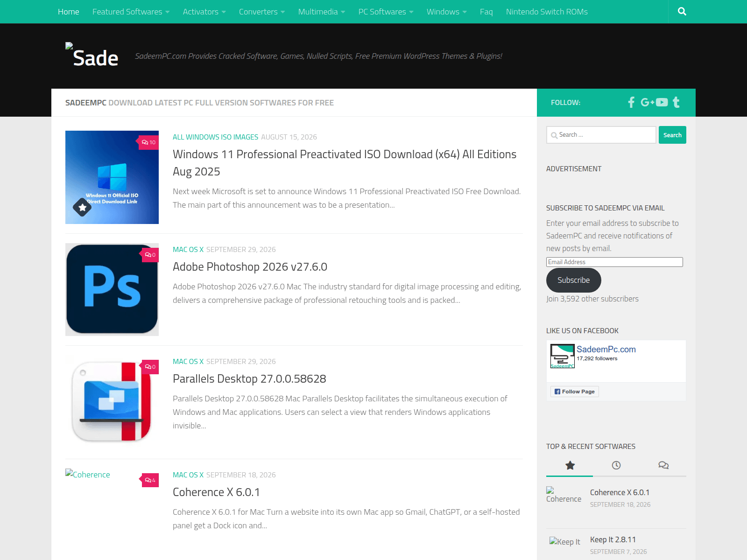Click the Facebook Follow Page button
Image resolution: width=747 pixels, height=560 pixels.
[574, 392]
